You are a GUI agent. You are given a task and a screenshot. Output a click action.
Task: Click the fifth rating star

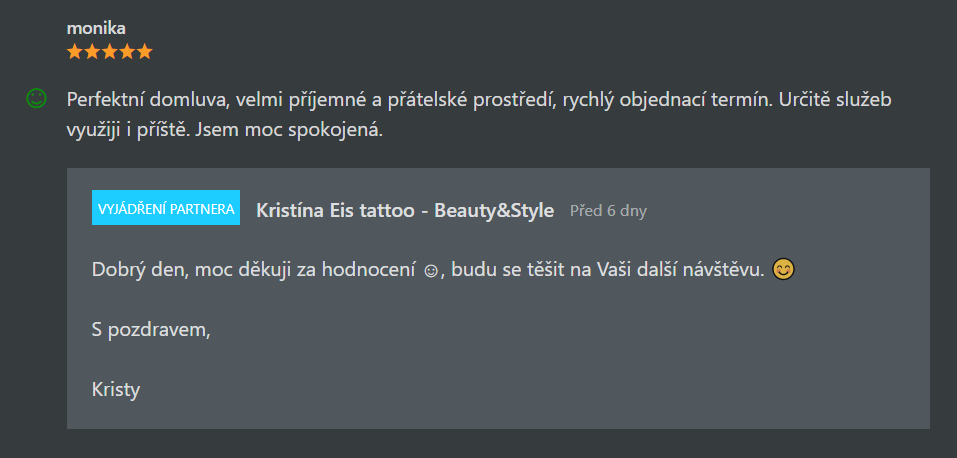tap(144, 52)
